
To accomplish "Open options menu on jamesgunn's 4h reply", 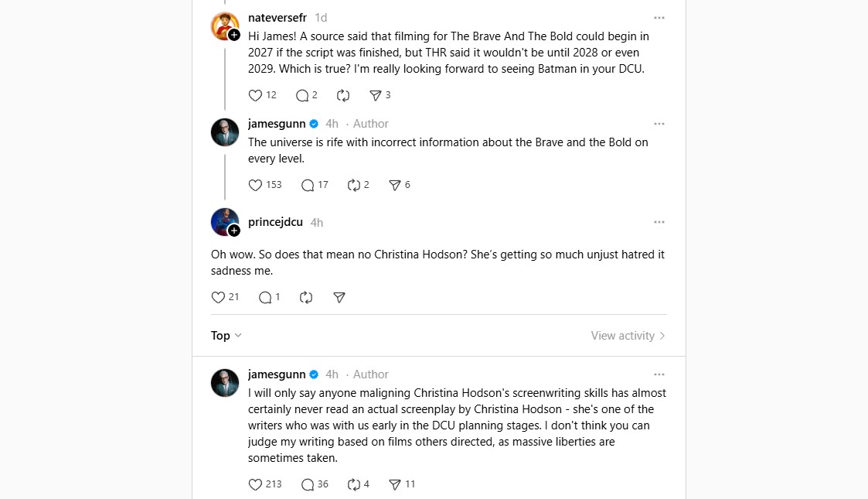I will [659, 123].
